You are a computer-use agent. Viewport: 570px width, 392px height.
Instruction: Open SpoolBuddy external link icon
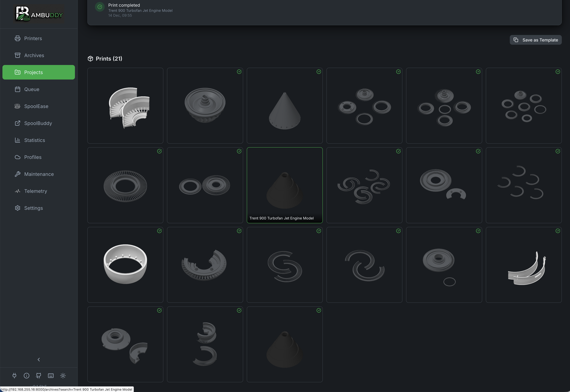[x=18, y=123]
